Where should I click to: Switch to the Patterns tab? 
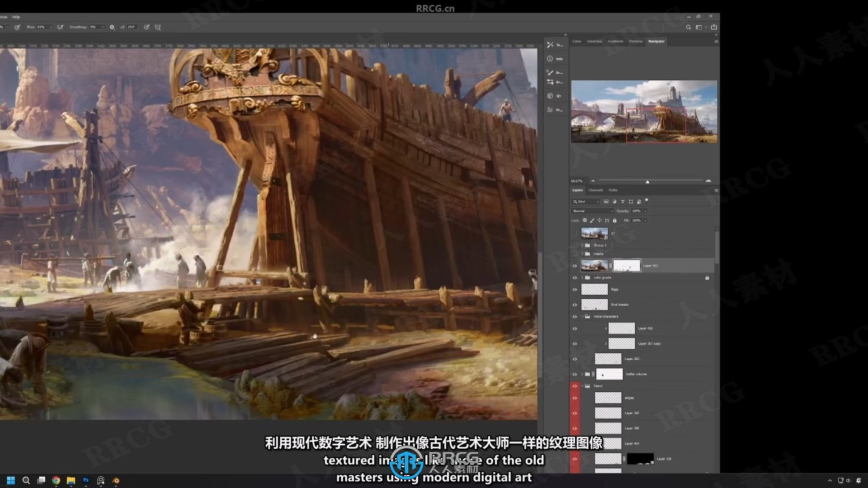[x=635, y=41]
